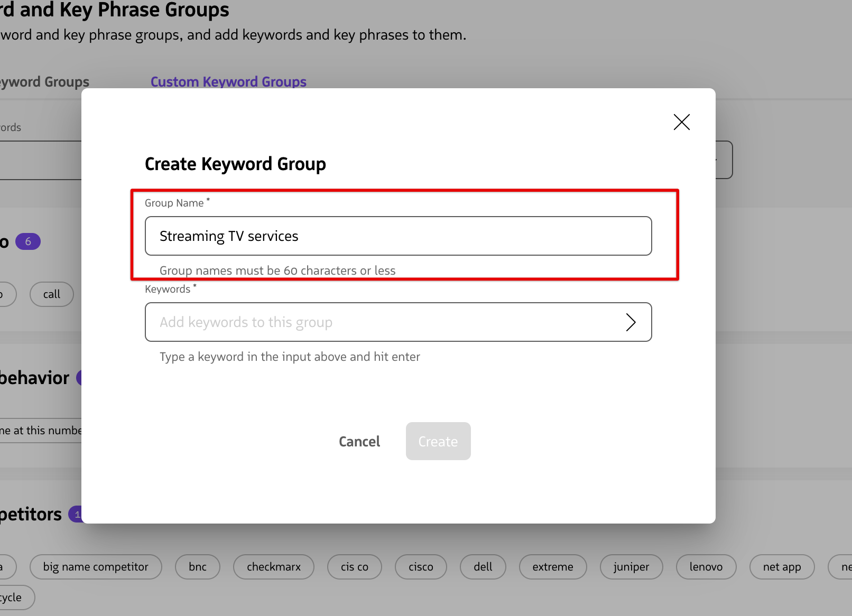Select the net app keyword chip
Image resolution: width=852 pixels, height=616 pixels.
(x=782, y=566)
